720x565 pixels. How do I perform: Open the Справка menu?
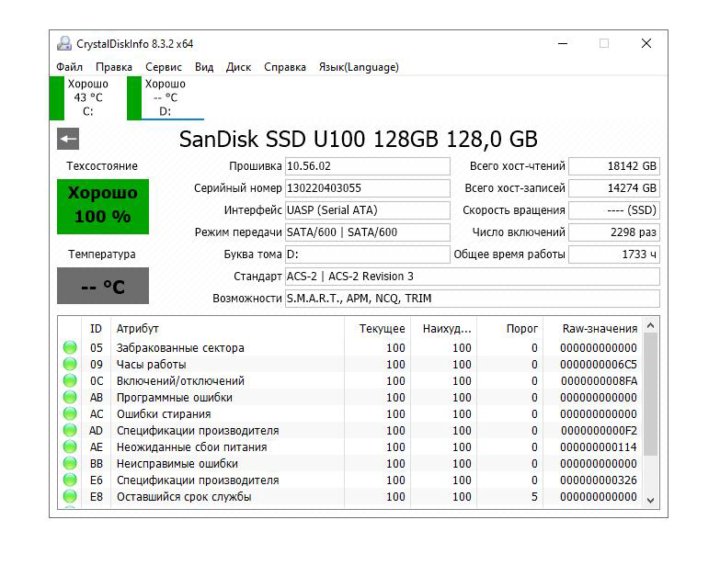coord(285,67)
